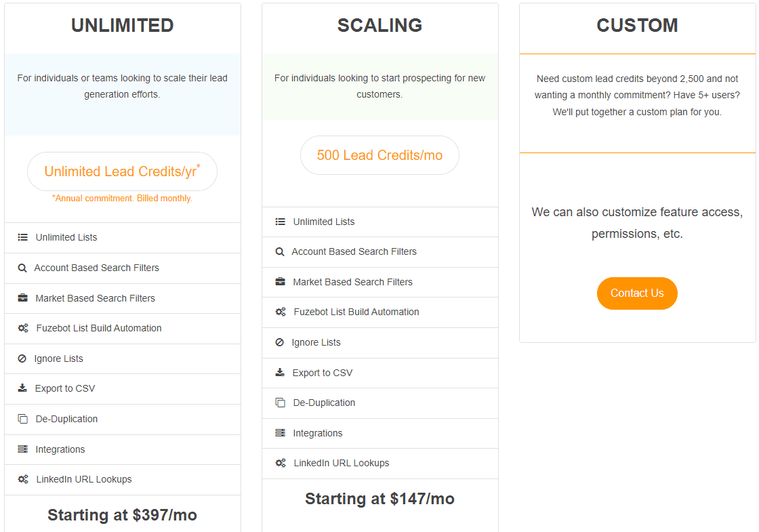Screen dimensions: 759x532
Task: Click the download icon for Export to CSV in the Scaling plan
Action: pos(280,373)
